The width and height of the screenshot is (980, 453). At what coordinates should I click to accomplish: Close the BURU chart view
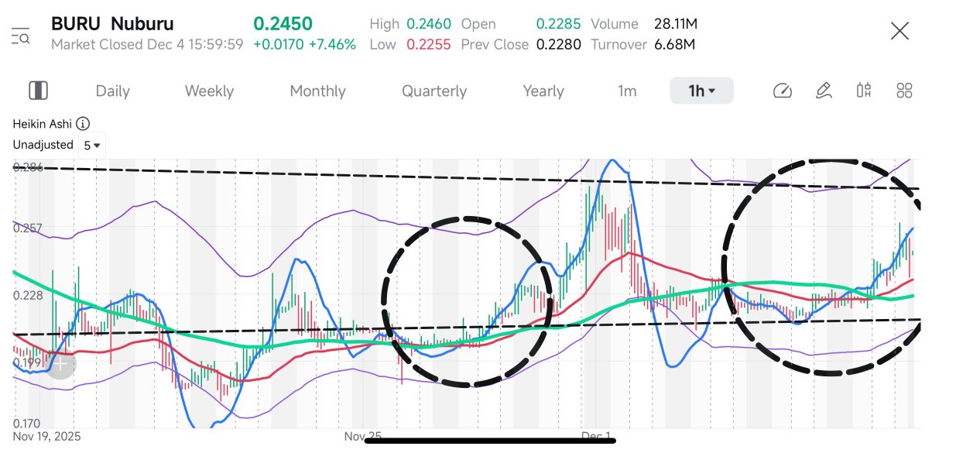[x=899, y=31]
